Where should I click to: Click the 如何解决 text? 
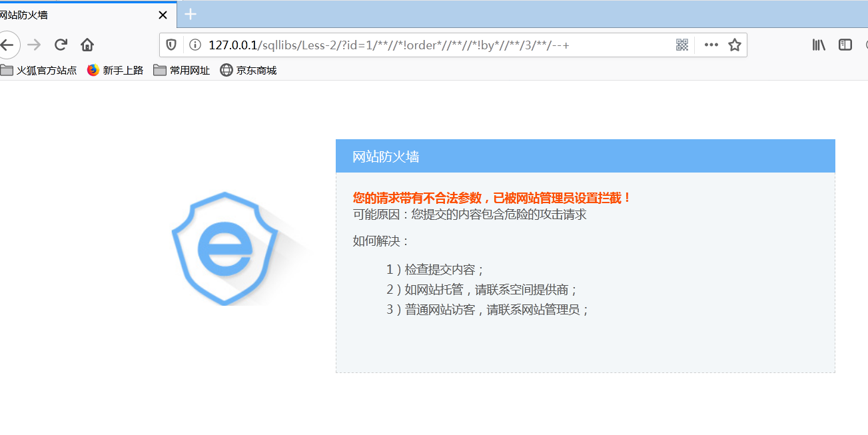[x=382, y=241]
